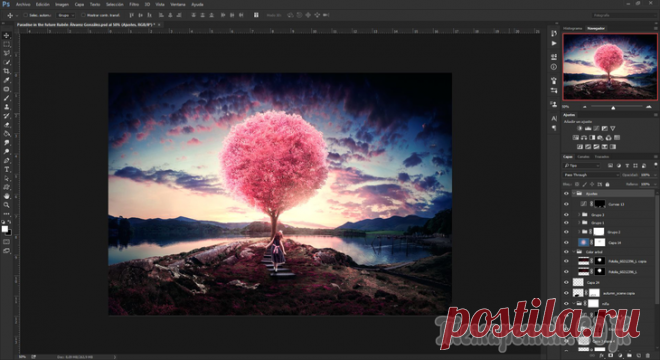The width and height of the screenshot is (660, 360).
Task: Select the History Brush tool
Action: point(6,116)
